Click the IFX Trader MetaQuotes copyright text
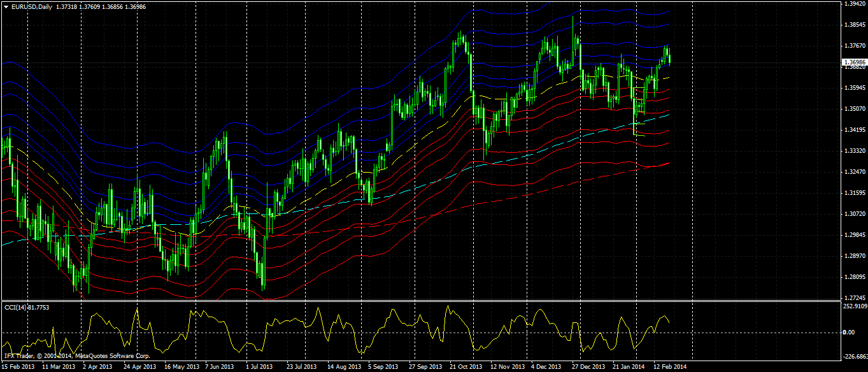This screenshot has height=372, width=868. 76,356
